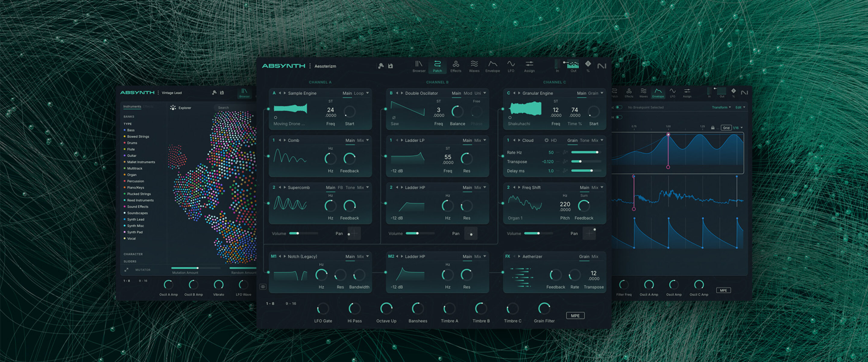
Task: Open the Browser view in the Aesoterizm window
Action: (x=419, y=66)
